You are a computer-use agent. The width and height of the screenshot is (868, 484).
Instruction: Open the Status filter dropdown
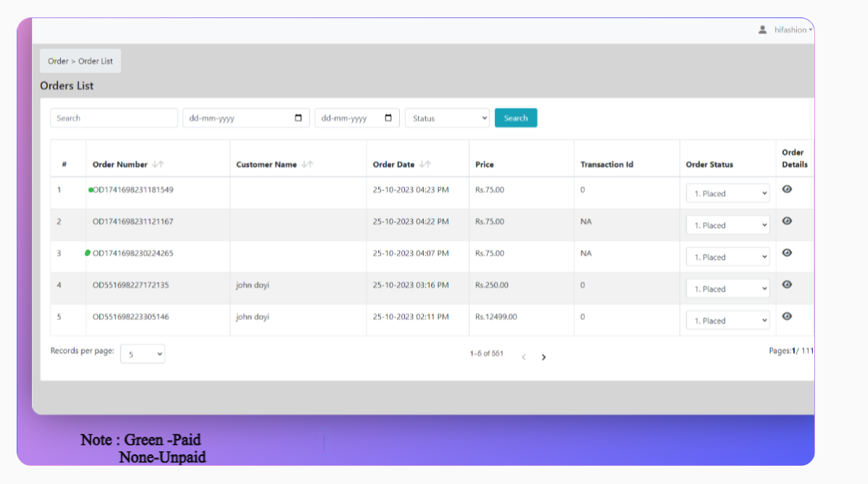[447, 118]
